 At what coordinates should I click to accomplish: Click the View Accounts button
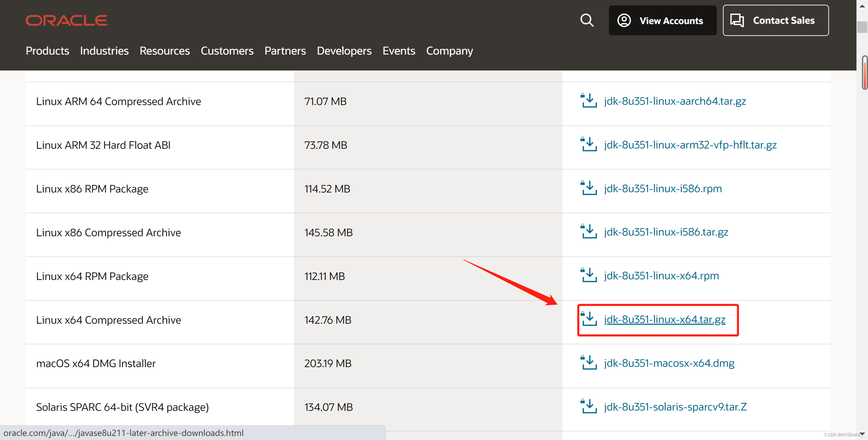[x=663, y=20]
